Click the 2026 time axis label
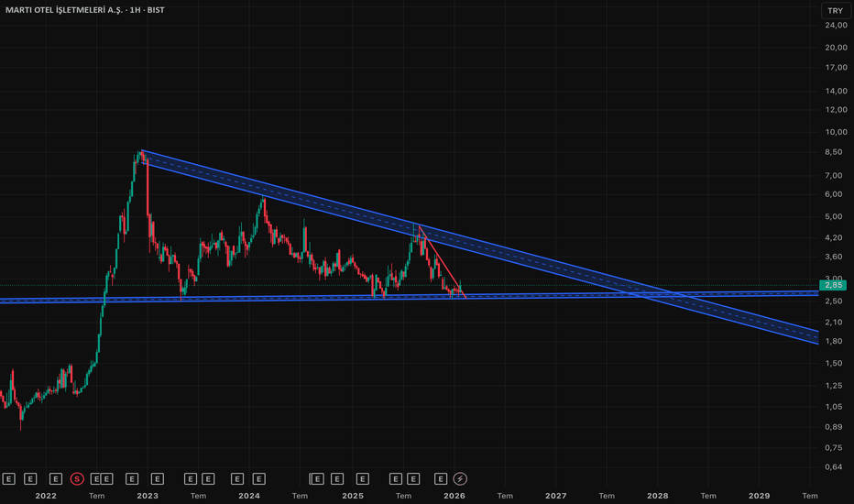This screenshot has height=504, width=854. pyautogui.click(x=454, y=496)
